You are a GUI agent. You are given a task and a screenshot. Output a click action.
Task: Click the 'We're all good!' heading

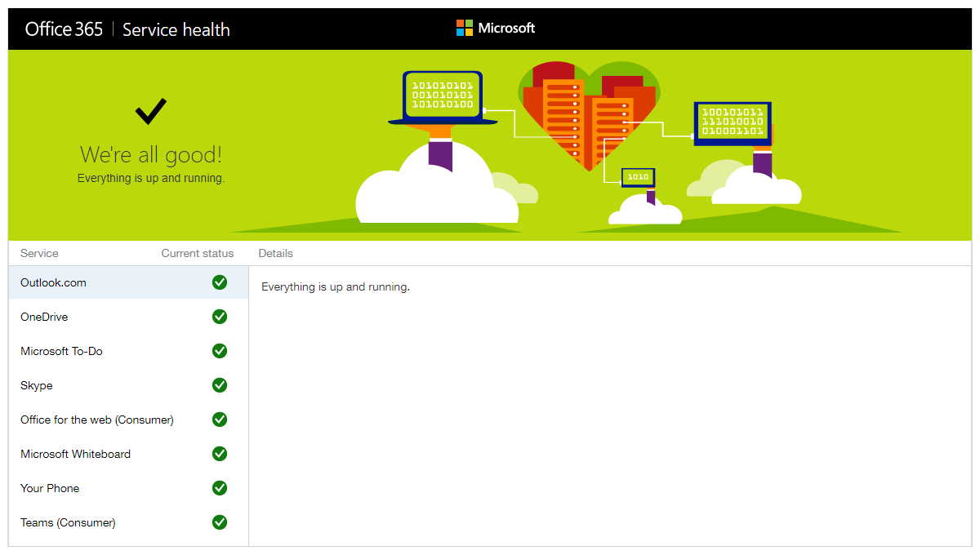(151, 155)
